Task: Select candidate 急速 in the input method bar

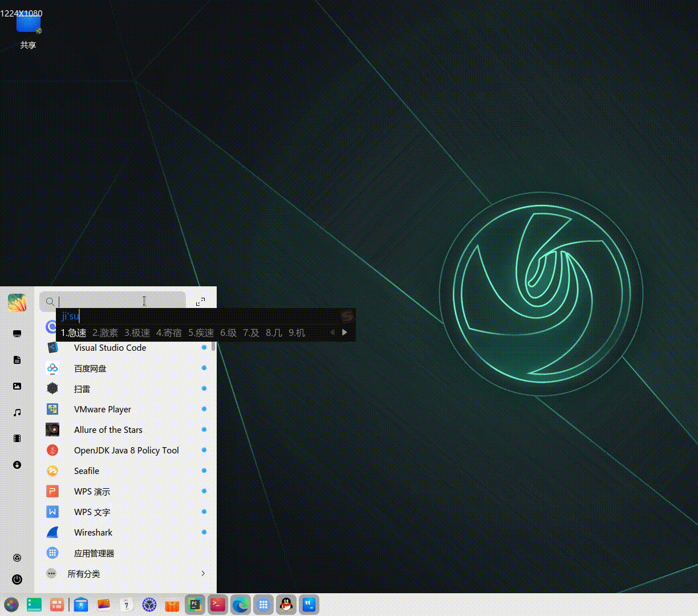Action: 74,333
